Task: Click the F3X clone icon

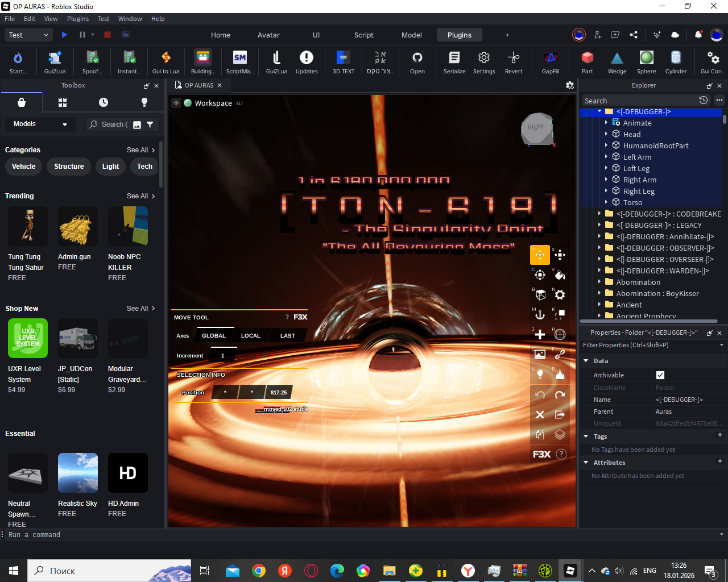Action: [x=540, y=435]
